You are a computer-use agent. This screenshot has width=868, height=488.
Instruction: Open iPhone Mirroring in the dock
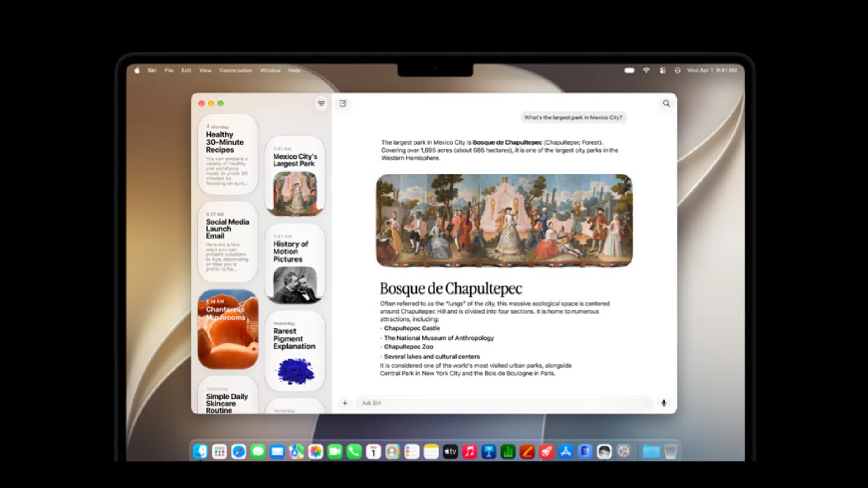(585, 451)
